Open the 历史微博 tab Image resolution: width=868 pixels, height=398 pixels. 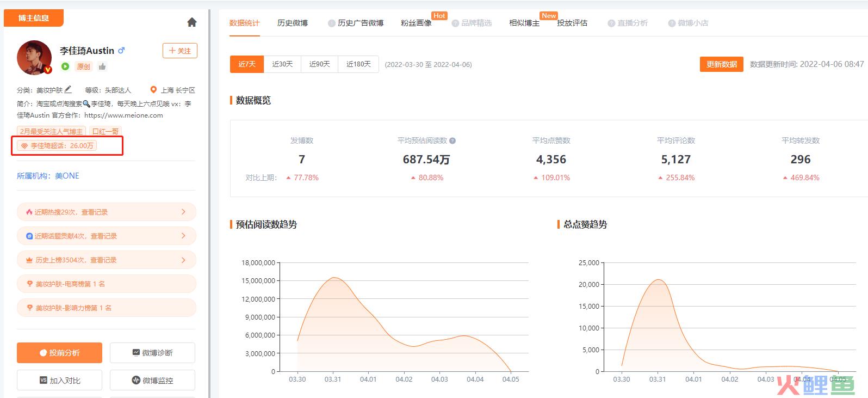coord(293,23)
